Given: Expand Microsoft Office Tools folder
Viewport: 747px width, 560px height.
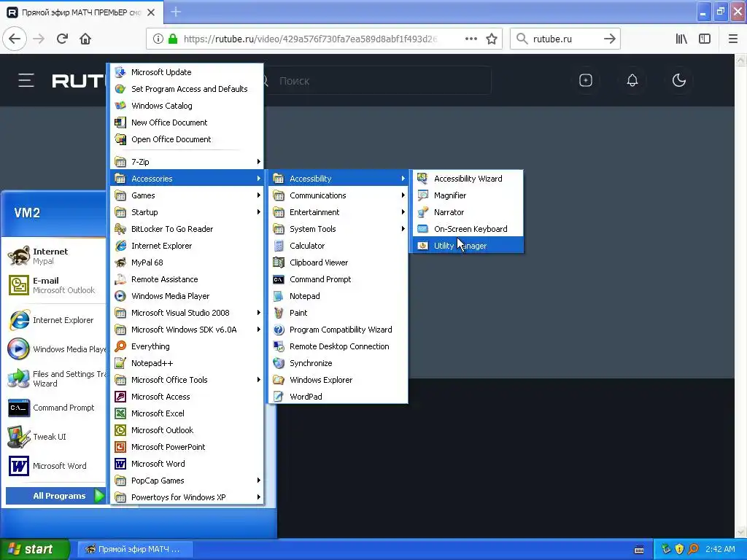Looking at the screenshot, I should pyautogui.click(x=187, y=380).
